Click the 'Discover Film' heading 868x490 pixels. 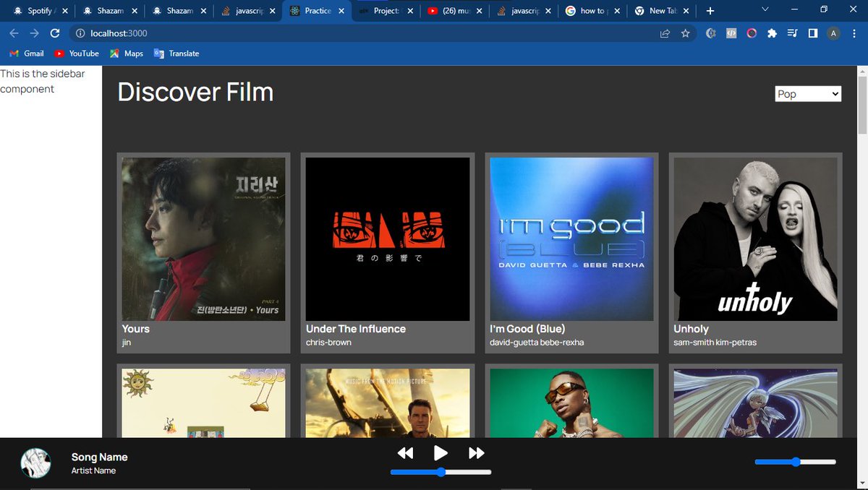[x=195, y=93]
